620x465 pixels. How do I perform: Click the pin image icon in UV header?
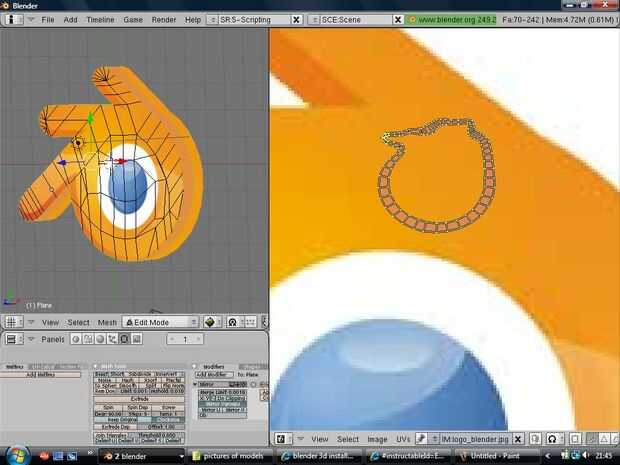422,439
